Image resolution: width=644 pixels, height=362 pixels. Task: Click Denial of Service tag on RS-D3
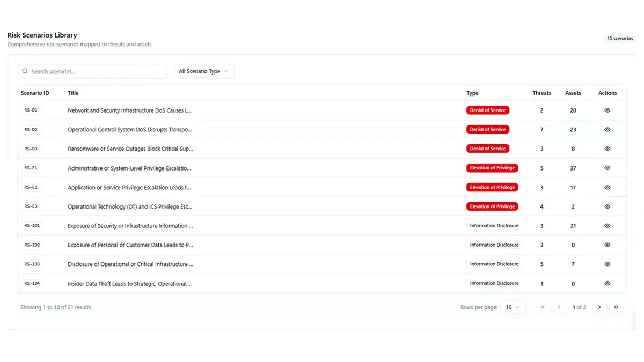(488, 149)
